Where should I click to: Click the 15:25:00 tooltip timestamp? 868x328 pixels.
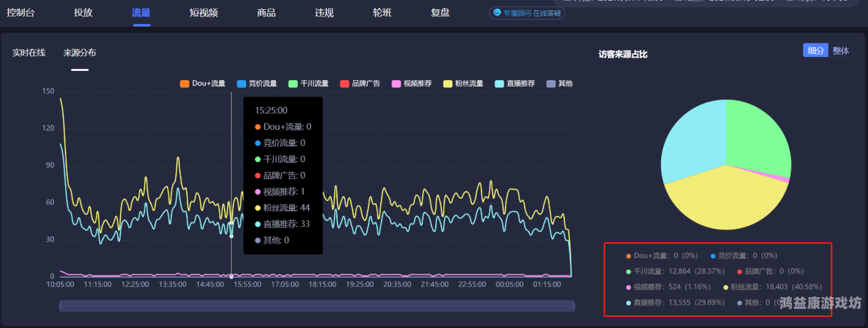(271, 110)
